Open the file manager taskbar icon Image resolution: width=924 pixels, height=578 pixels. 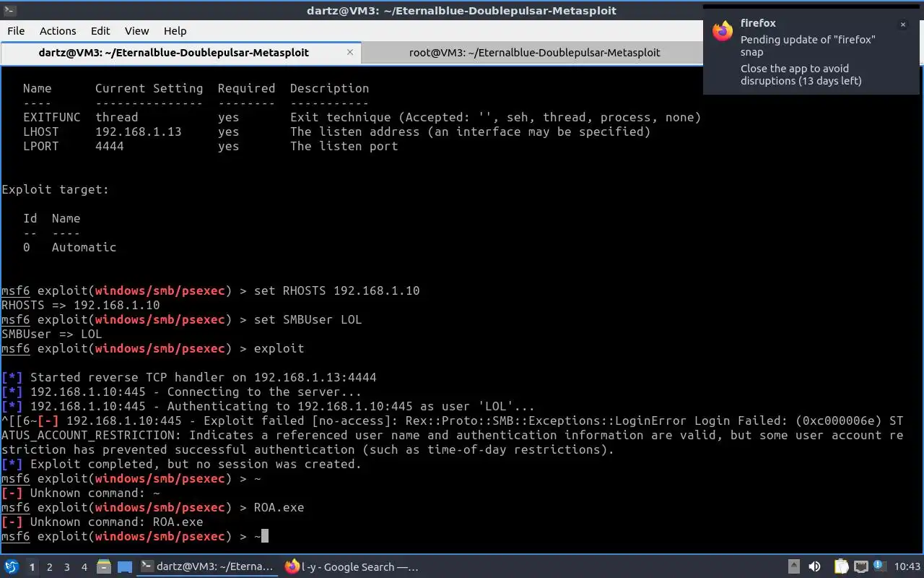tap(104, 567)
